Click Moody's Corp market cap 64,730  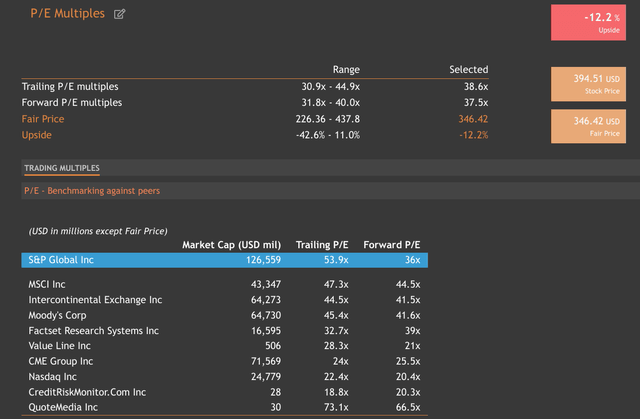(x=266, y=315)
